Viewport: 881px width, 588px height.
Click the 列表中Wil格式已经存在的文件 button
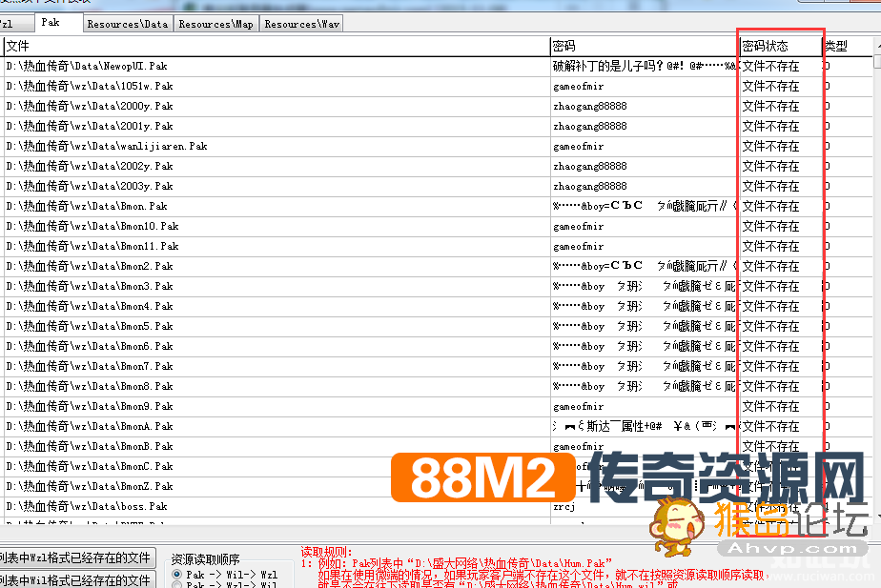coord(76,579)
